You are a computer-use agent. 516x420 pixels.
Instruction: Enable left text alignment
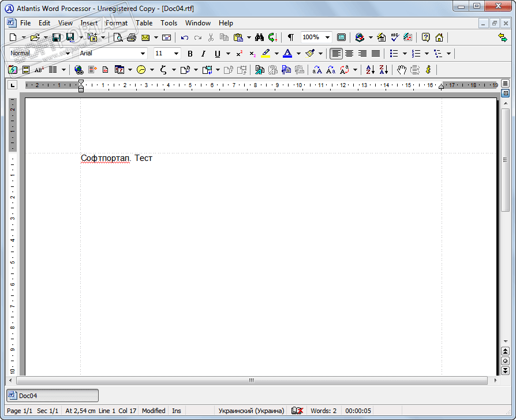click(x=336, y=54)
